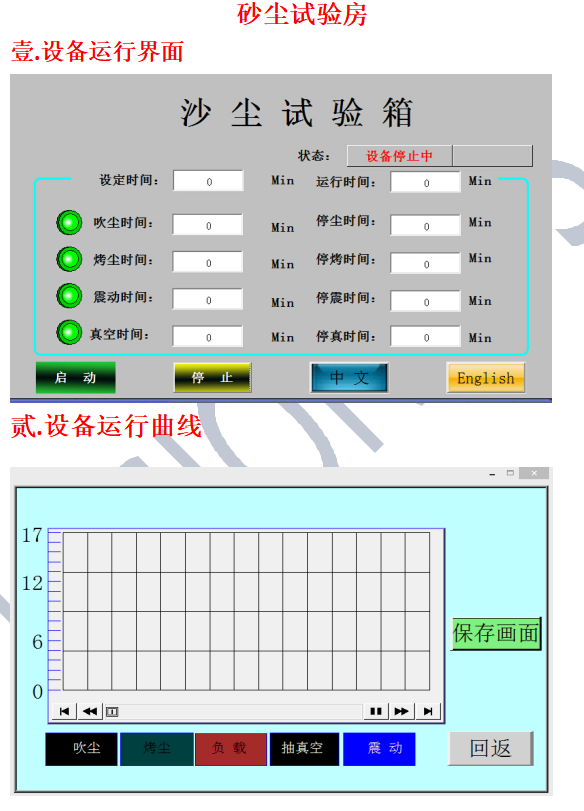This screenshot has height=811, width=584.
Task: Toggle the 吹尘时间 green indicator lamp
Action: tap(69, 223)
